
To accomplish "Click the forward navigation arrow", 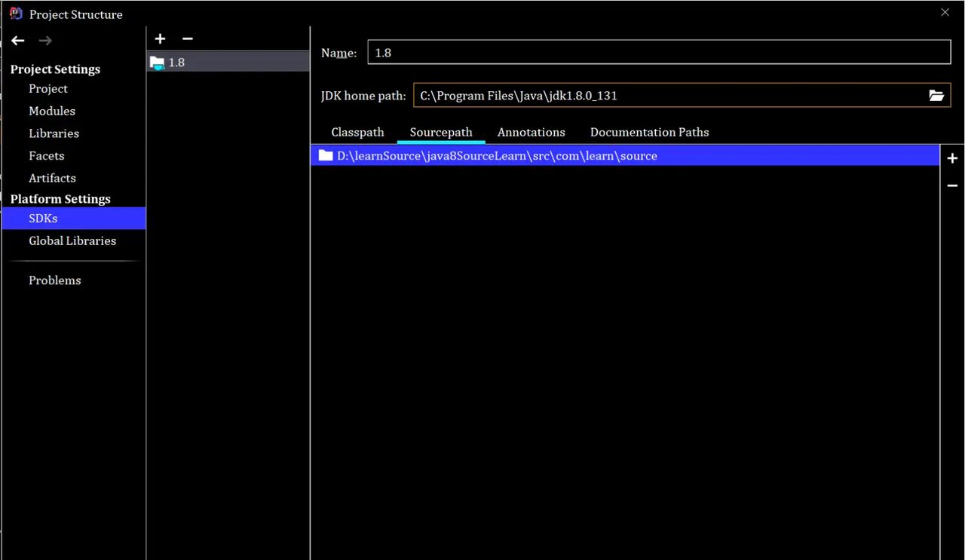I will tap(45, 41).
